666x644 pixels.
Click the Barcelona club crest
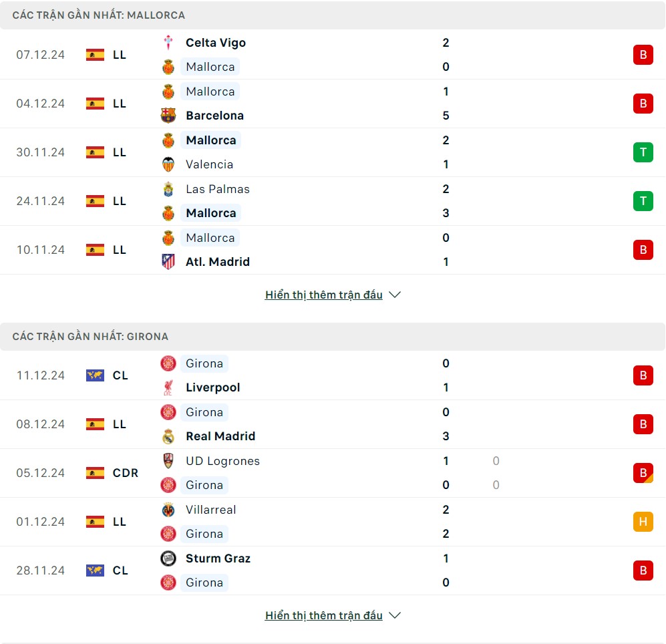[x=168, y=116]
